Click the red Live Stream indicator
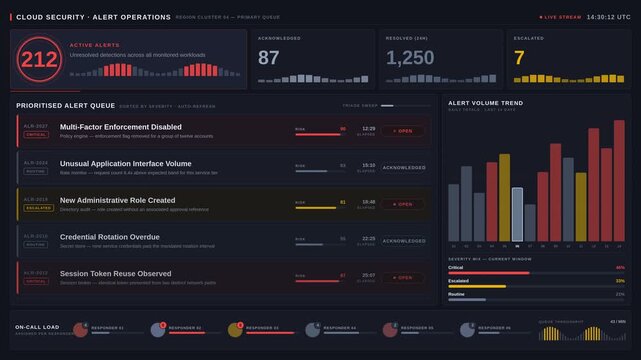This screenshot has height=360, width=641. (x=560, y=17)
